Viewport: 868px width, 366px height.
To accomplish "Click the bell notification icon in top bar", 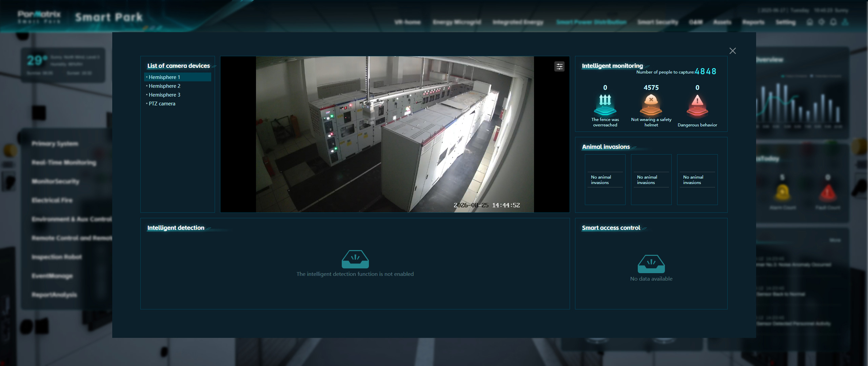I will click(833, 22).
